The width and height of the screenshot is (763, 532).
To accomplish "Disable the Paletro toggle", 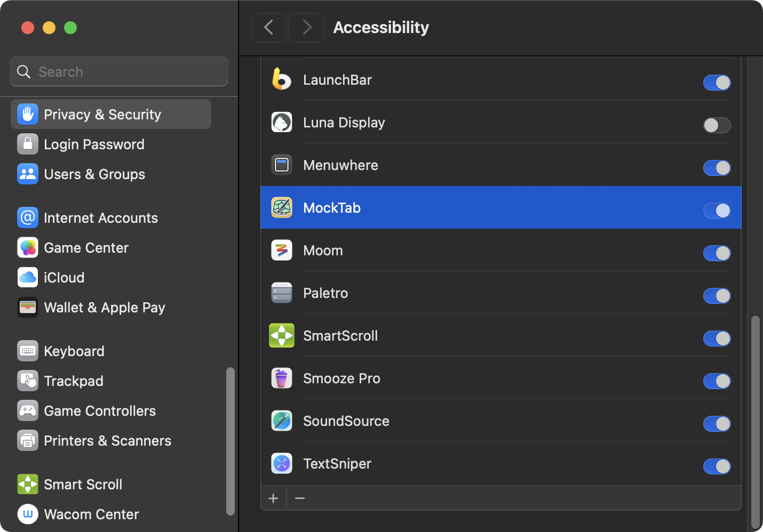I will click(717, 296).
